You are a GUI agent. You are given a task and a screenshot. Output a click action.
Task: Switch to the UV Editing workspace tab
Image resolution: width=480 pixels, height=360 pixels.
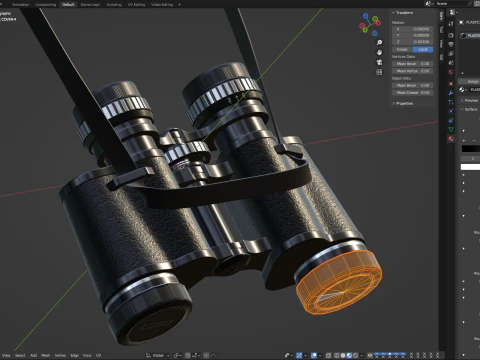pos(136,5)
